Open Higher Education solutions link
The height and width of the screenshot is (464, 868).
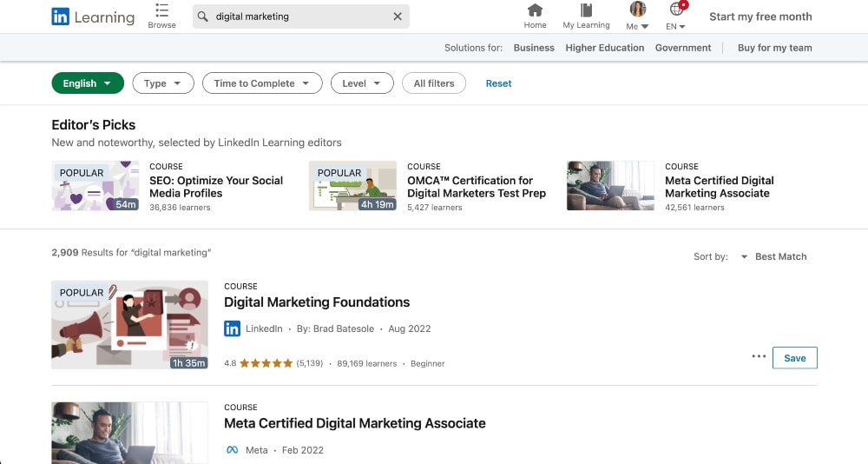tap(604, 48)
